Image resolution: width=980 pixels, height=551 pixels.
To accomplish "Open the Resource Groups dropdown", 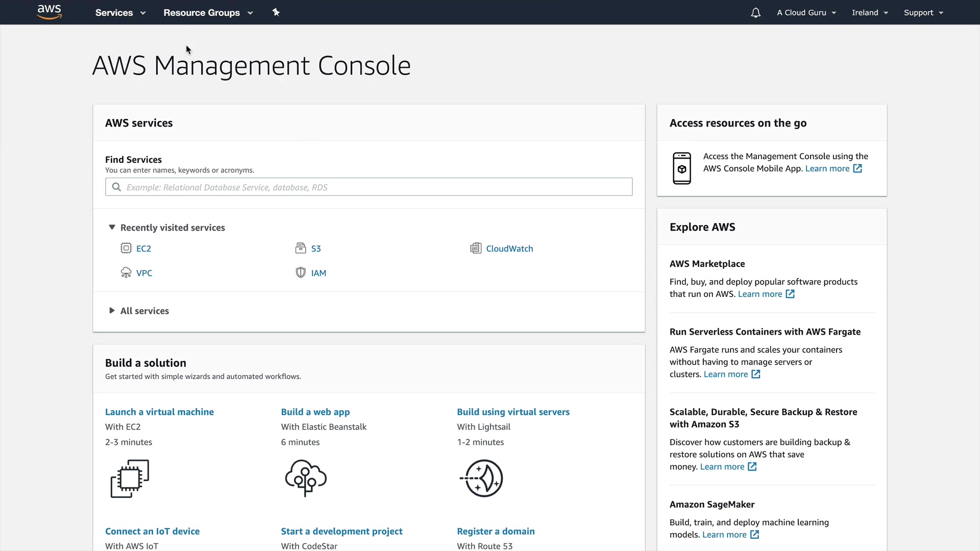I will [208, 13].
